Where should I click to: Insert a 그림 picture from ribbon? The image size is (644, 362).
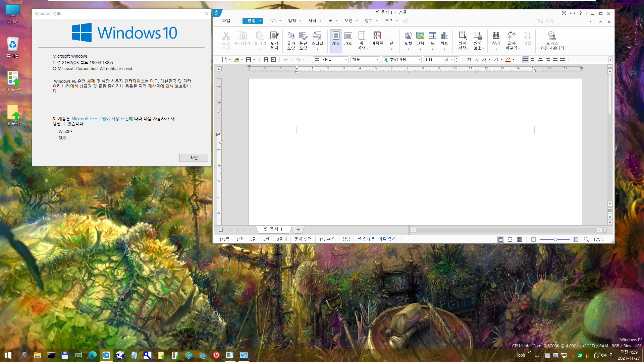coord(420,41)
